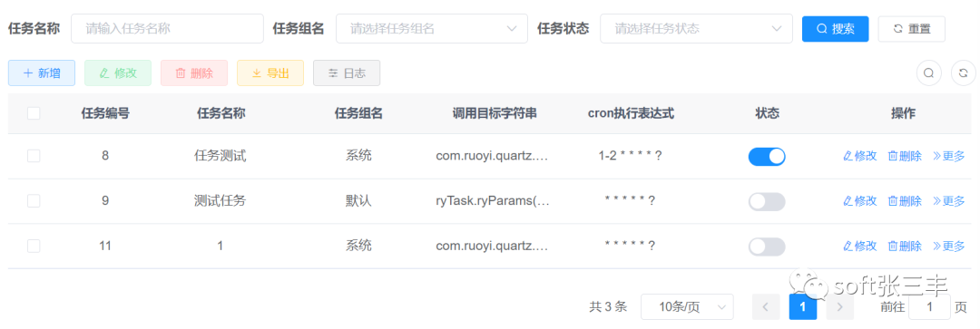Enable the status switch for task 9
980x329 pixels.
[x=767, y=201]
